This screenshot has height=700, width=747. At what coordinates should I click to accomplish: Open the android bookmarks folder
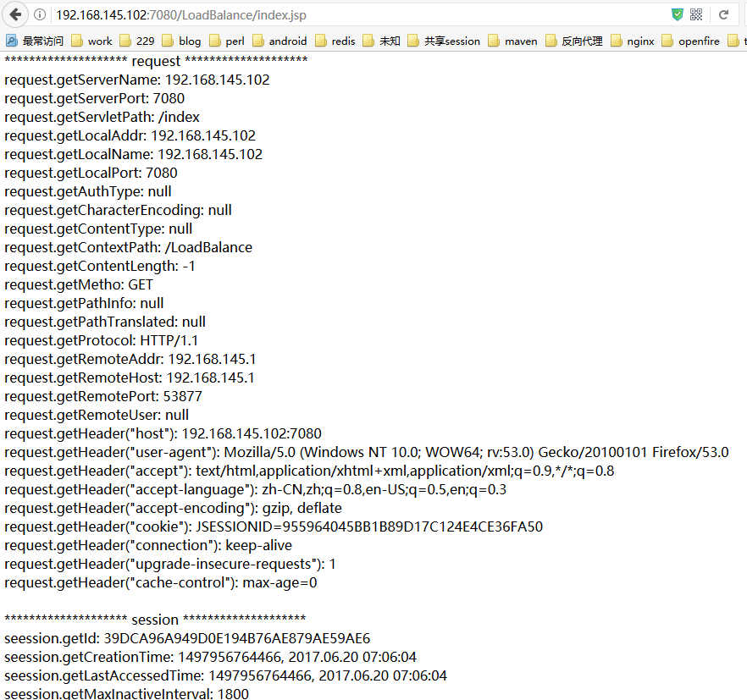pyautogui.click(x=279, y=41)
